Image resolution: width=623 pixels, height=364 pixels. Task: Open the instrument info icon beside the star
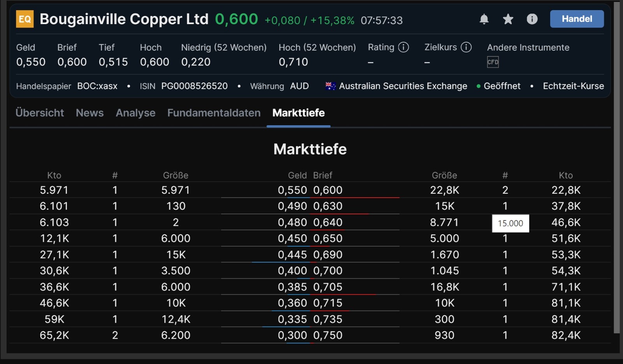(x=532, y=19)
